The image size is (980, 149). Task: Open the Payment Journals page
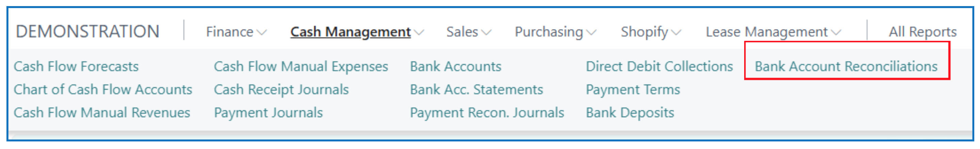(x=268, y=113)
